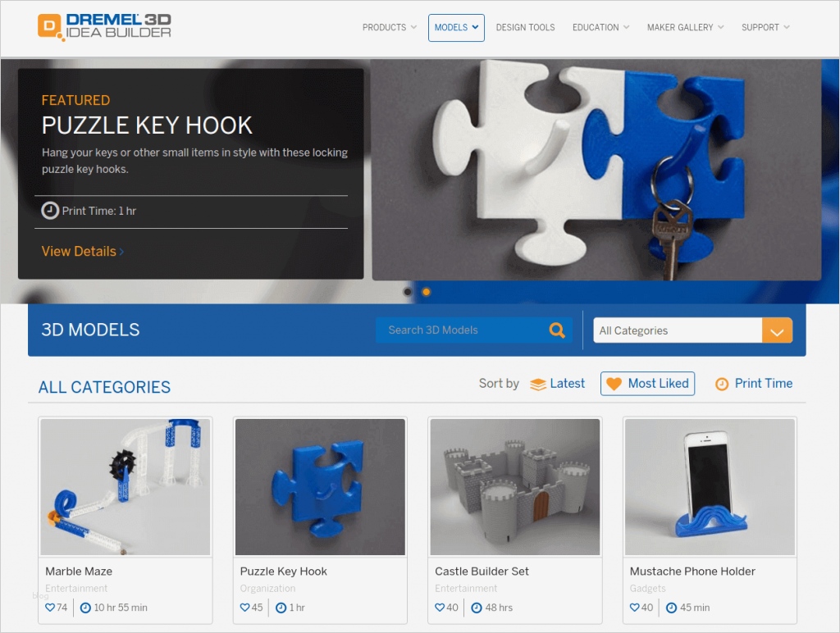This screenshot has height=633, width=840.
Task: Open the All Categories dropdown arrow
Action: (777, 330)
